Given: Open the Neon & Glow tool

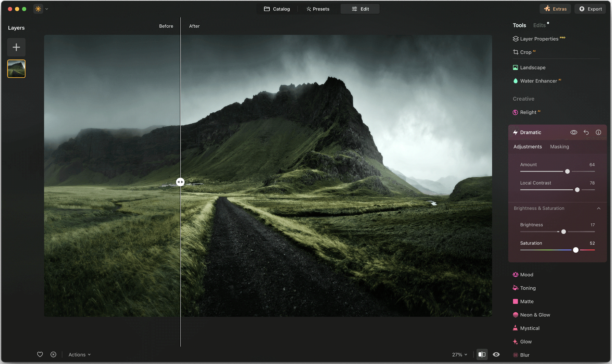Looking at the screenshot, I should pos(531,315).
